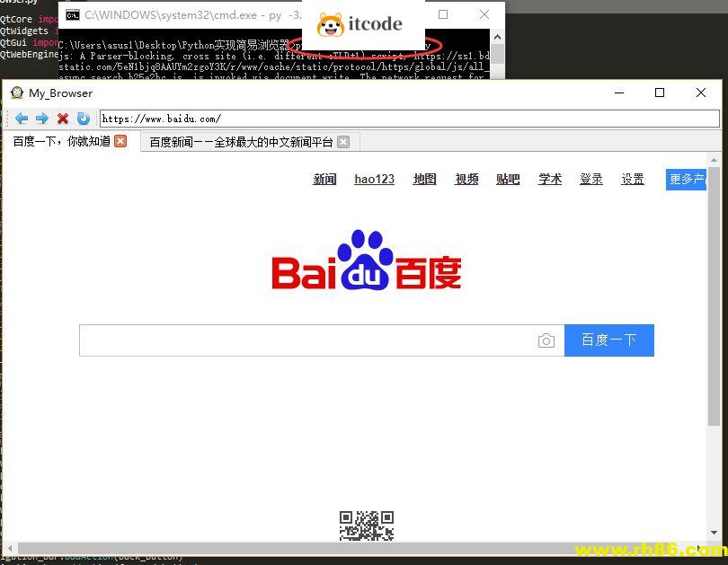Click the My_Browser title bar icon
The width and height of the screenshot is (728, 565).
(15, 93)
